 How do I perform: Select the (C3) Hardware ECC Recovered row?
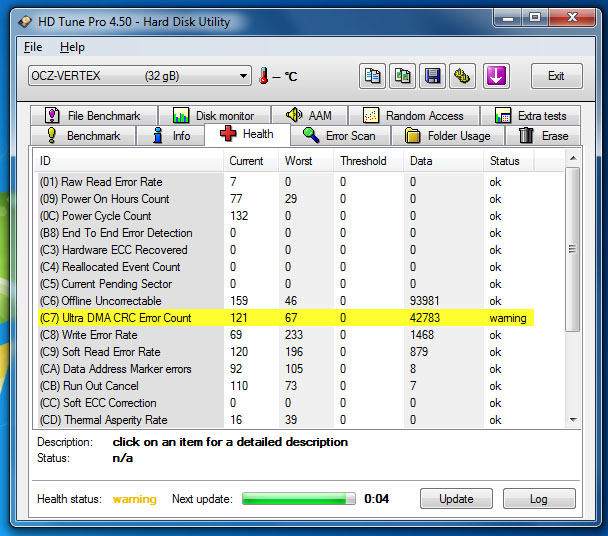[x=286, y=250]
